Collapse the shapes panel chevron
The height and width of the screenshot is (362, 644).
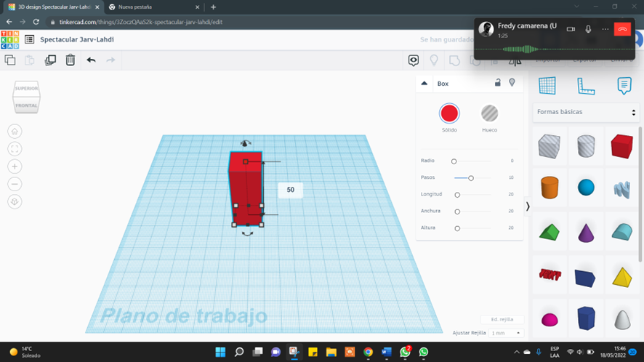[x=528, y=206]
